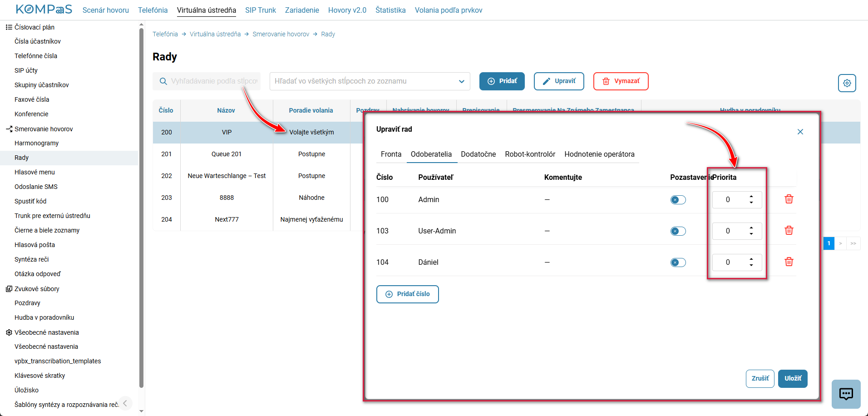
Task: Click the search magnifier icon
Action: pyautogui.click(x=163, y=81)
